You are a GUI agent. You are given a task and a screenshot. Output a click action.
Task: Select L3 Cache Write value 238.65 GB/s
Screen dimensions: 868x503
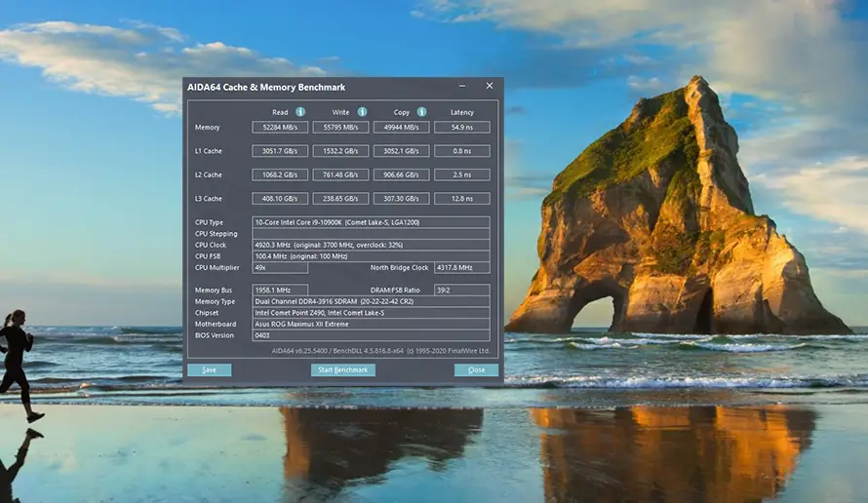coord(340,199)
